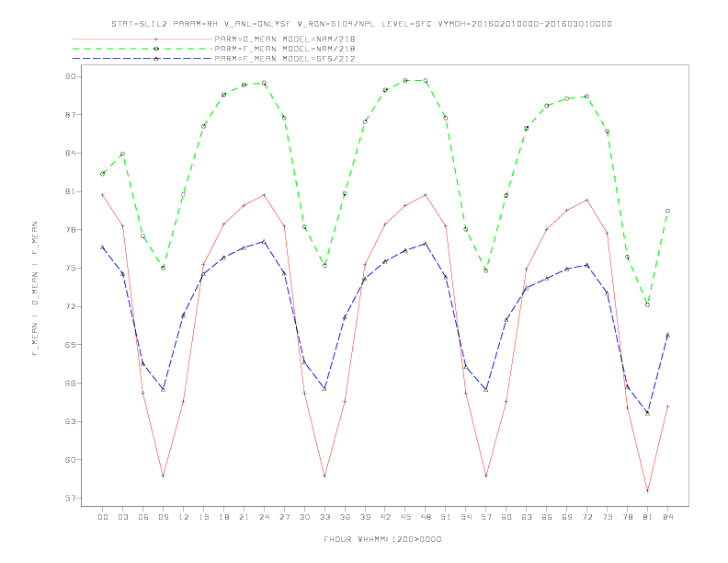Viewport: 728px width, 563px height.
Task: Click the x-axis tick label 09
Action: (163, 517)
